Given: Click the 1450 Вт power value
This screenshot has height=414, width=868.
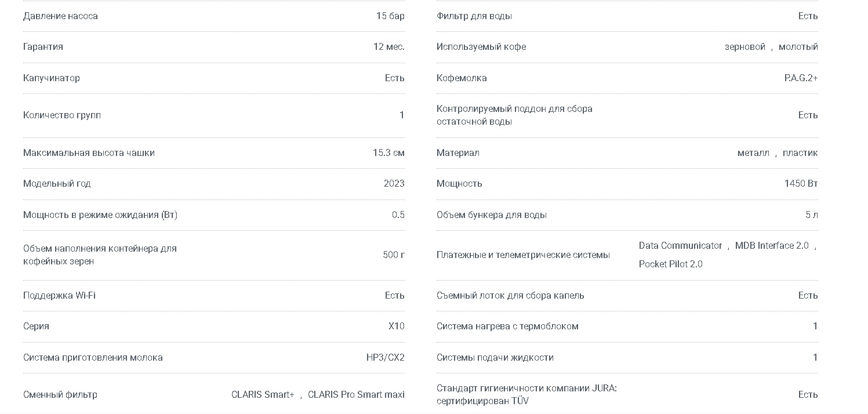Looking at the screenshot, I should 801,184.
